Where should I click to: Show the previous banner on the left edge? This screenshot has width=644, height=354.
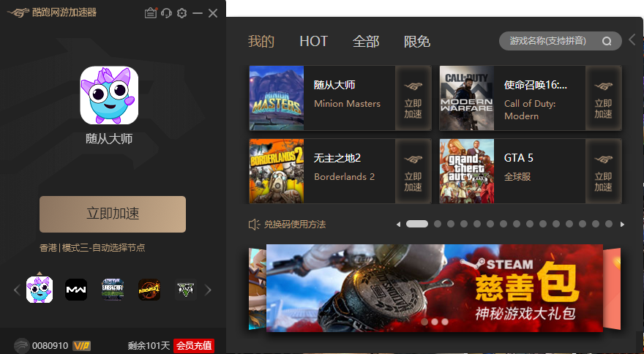click(x=258, y=289)
